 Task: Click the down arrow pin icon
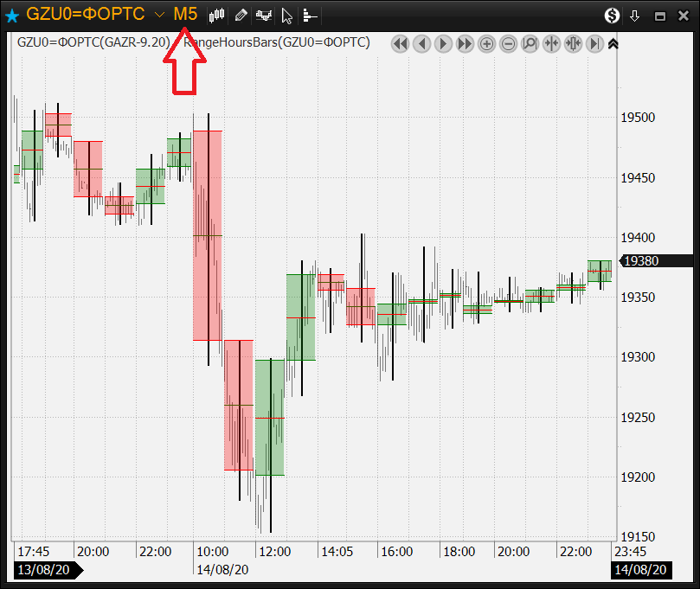635,15
